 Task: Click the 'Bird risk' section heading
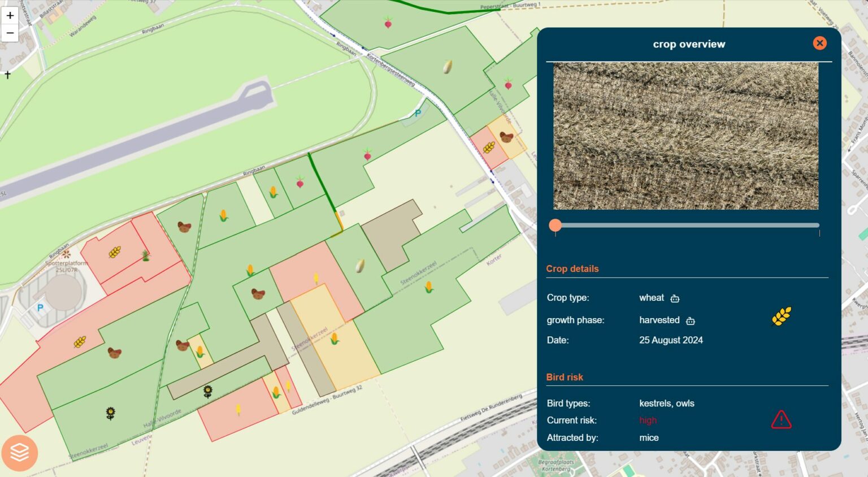pyautogui.click(x=564, y=378)
